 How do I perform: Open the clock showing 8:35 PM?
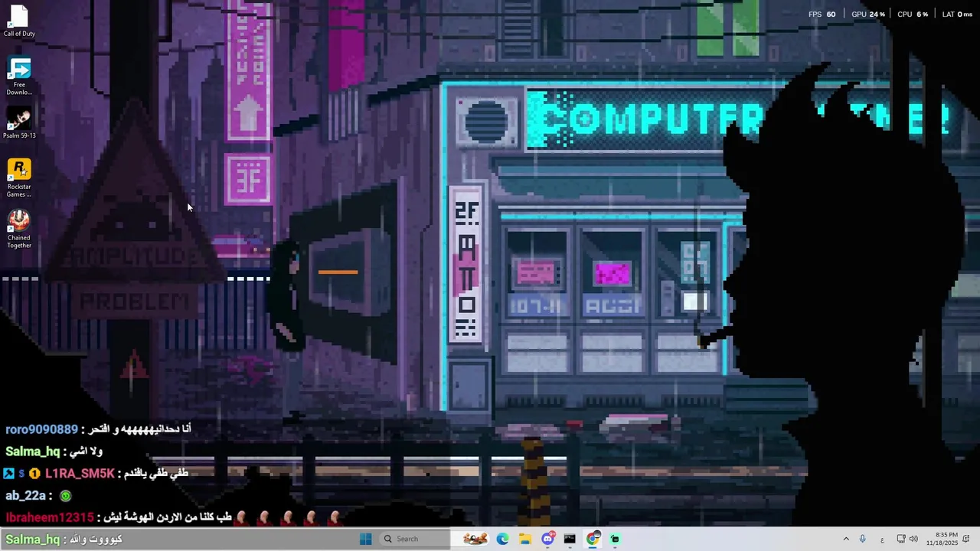[942, 539]
